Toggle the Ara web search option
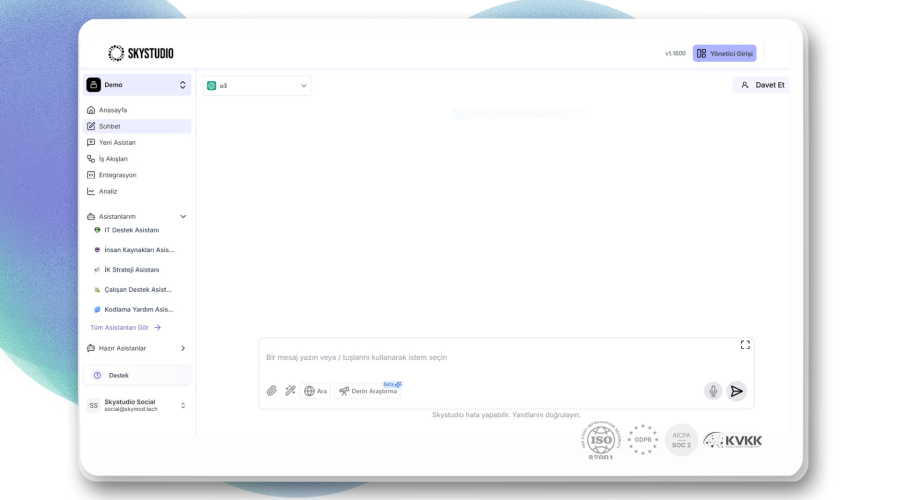 [316, 391]
